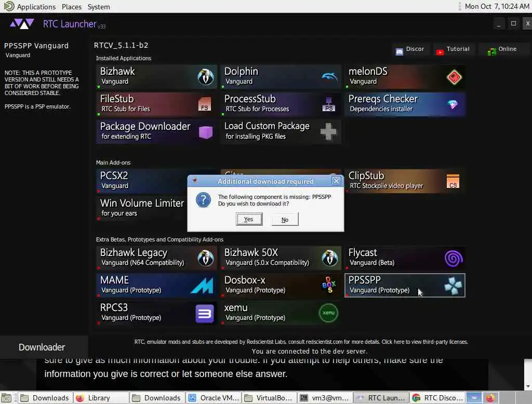Click the question mark dialog icon

click(x=203, y=200)
